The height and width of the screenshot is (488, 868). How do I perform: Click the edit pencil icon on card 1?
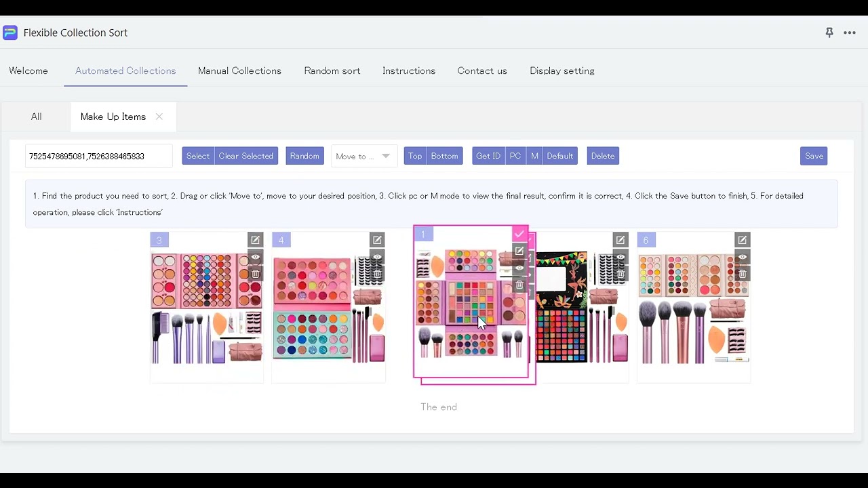point(519,251)
